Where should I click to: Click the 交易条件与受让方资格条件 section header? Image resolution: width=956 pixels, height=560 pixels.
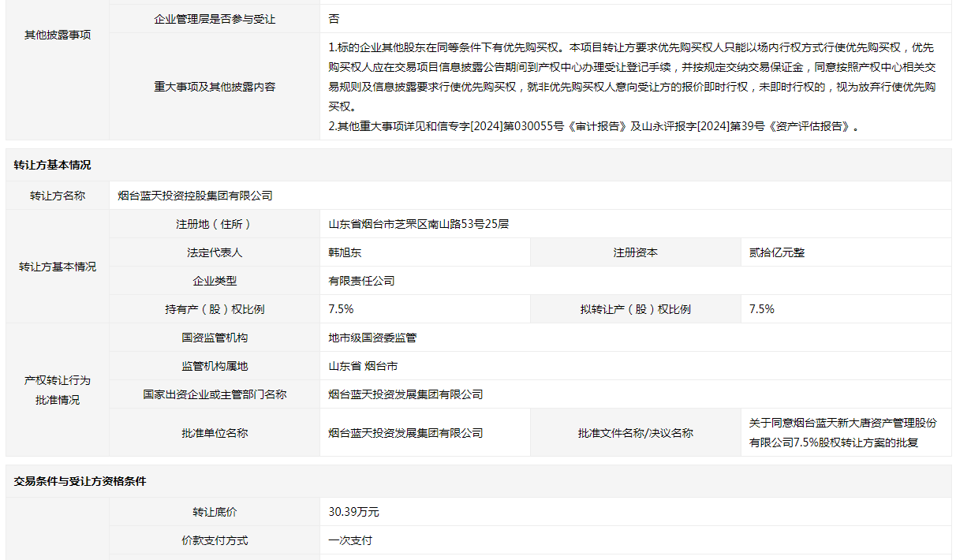[80, 481]
